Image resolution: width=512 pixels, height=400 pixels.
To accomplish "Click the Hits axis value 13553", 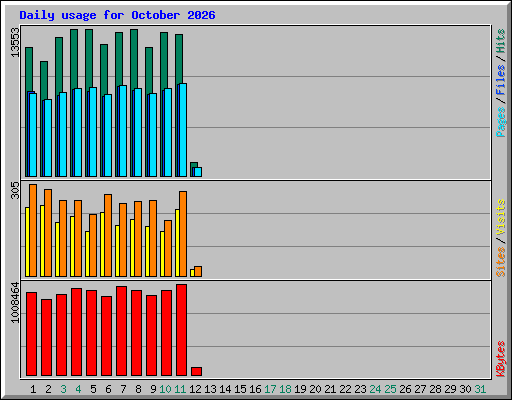I will [15, 42].
